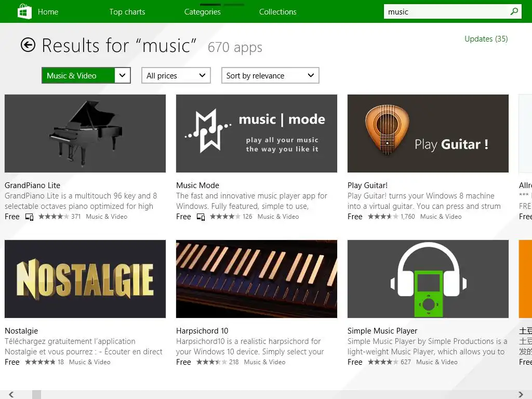Open the All prices filter dropdown
This screenshot has width=532, height=399.
[176, 75]
